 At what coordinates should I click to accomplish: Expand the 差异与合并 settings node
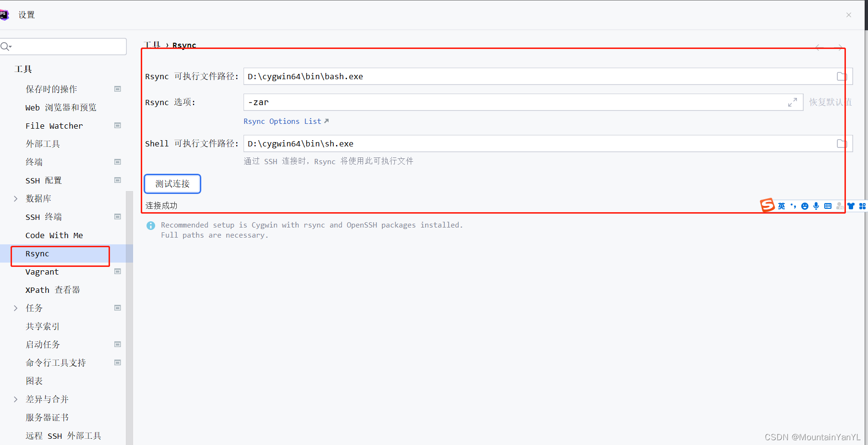point(15,399)
